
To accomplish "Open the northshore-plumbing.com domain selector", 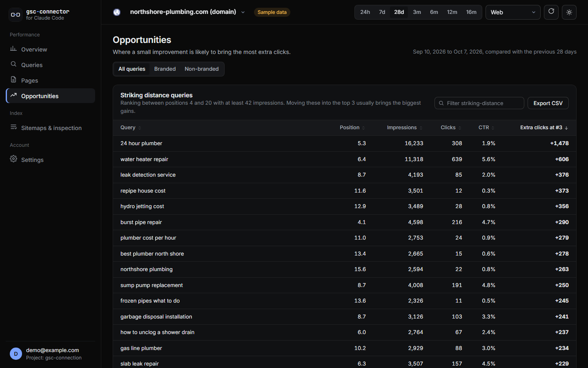I will pos(187,12).
